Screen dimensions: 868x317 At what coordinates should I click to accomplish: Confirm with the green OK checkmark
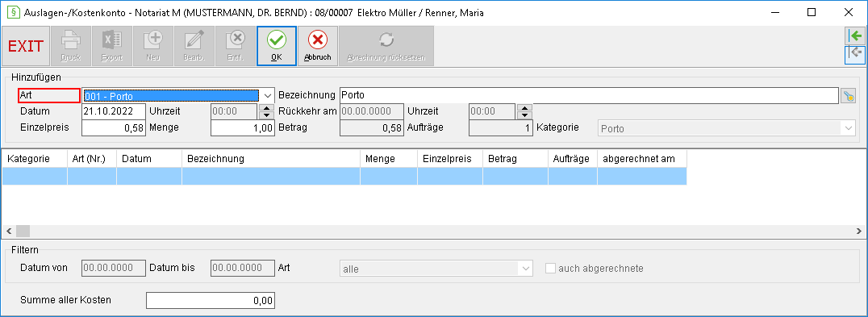click(x=276, y=47)
